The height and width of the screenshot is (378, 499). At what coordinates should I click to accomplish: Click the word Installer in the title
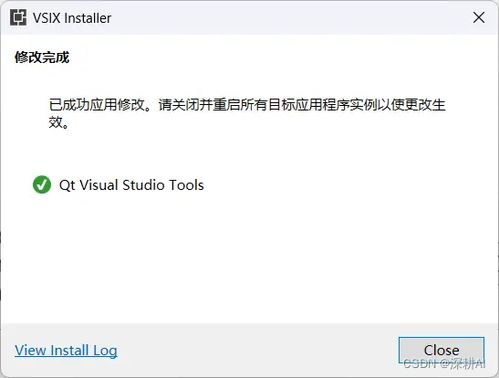pos(88,18)
